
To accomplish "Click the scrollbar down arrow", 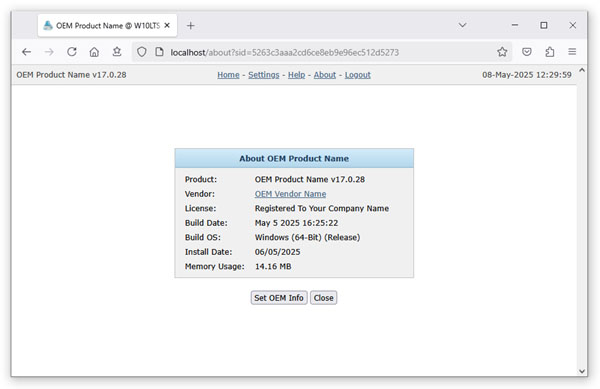I will pos(582,371).
